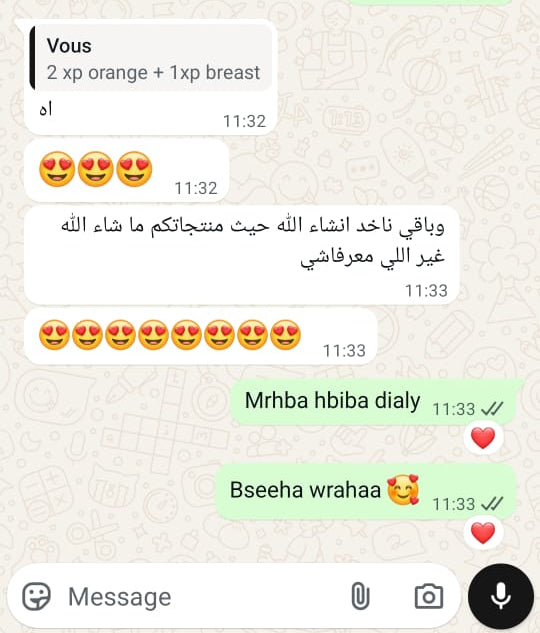540x633 pixels.
Task: Tap the 11:32 timestamp on the reply message
Action: coord(244,121)
